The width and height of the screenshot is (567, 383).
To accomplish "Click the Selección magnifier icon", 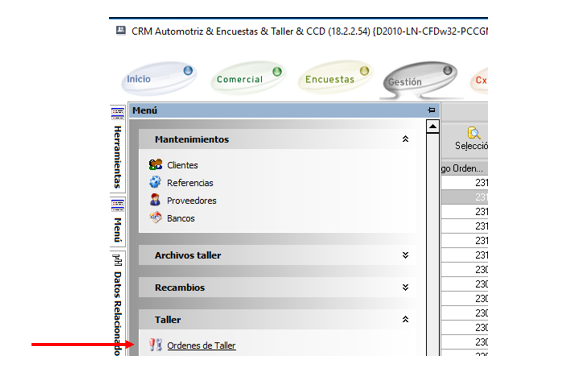I will (474, 133).
